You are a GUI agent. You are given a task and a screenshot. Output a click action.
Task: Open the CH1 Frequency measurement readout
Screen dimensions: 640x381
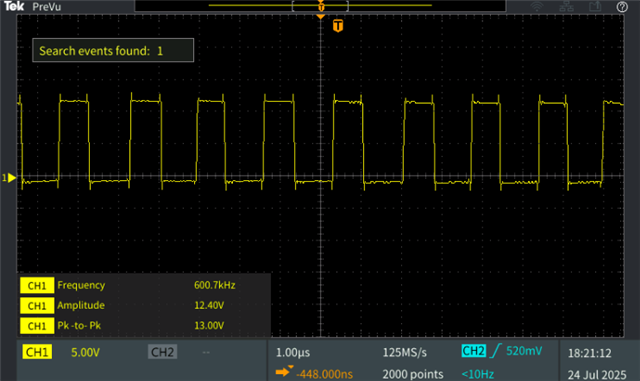pyautogui.click(x=145, y=285)
